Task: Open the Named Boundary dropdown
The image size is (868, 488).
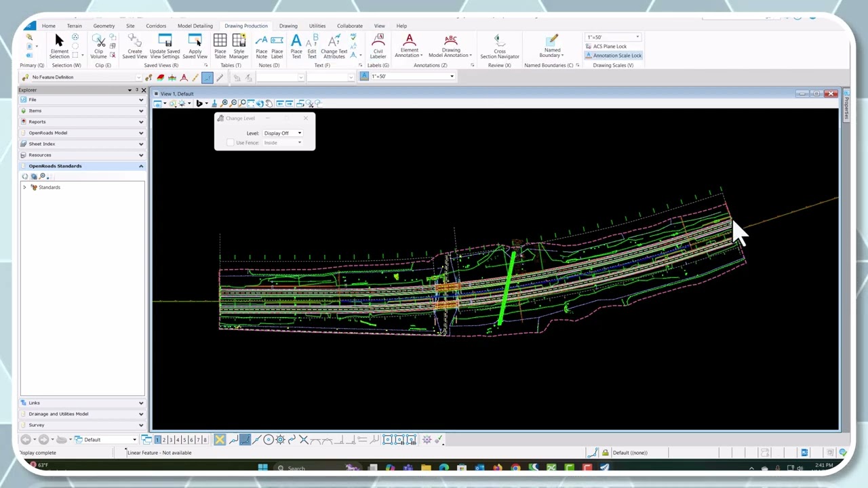Action: point(552,46)
